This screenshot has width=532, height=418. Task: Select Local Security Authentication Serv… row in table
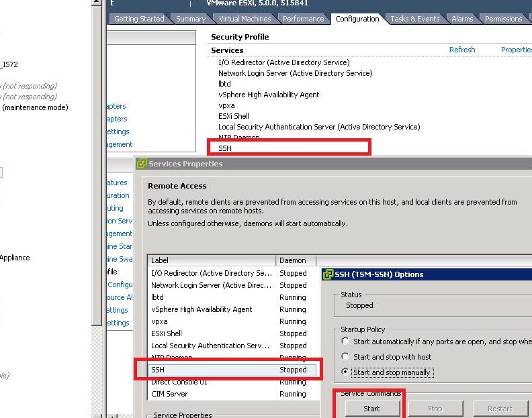point(232,346)
